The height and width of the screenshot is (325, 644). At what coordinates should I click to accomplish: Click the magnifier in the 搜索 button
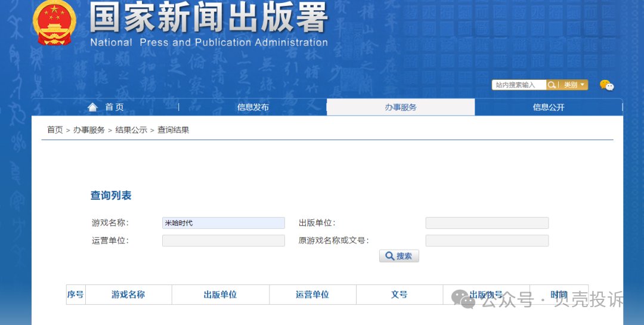click(x=389, y=256)
